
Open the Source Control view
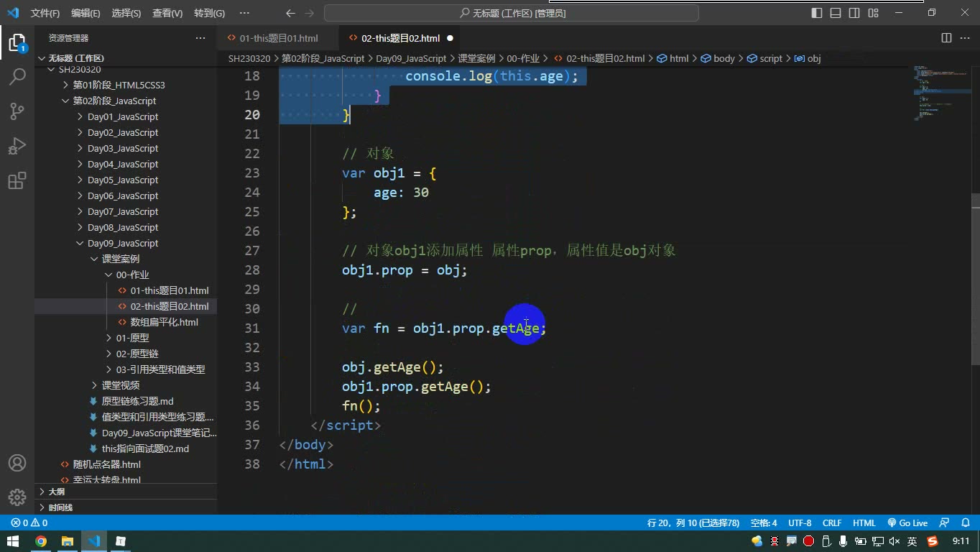17,111
